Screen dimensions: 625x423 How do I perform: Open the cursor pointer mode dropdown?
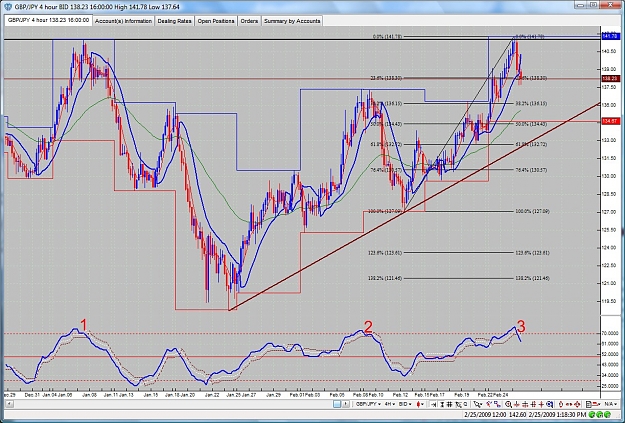(478, 404)
